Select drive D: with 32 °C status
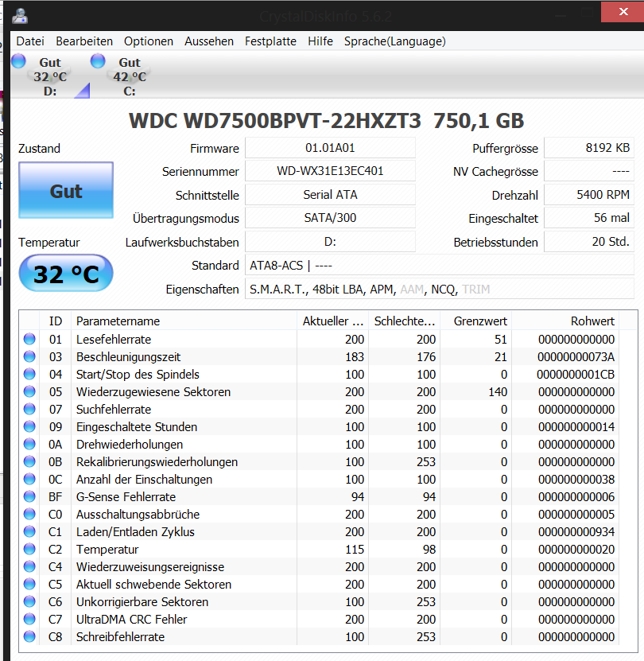The image size is (644, 661). click(50, 76)
